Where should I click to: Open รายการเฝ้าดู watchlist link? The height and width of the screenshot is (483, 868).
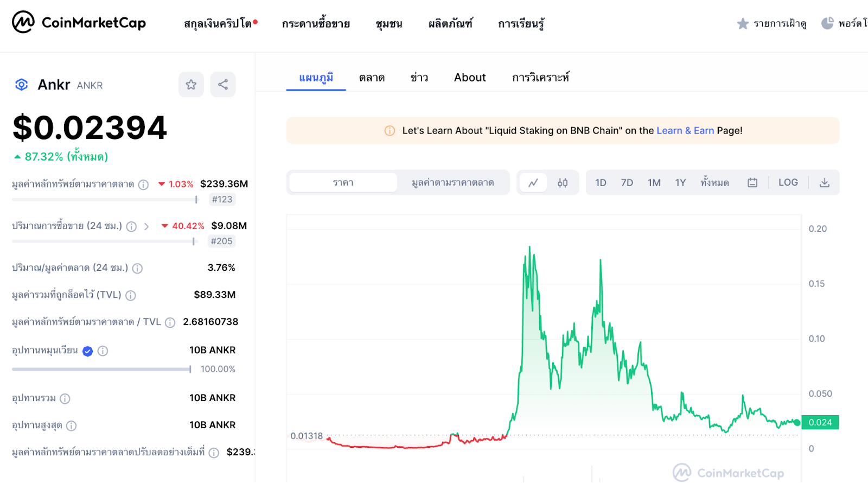coord(780,23)
